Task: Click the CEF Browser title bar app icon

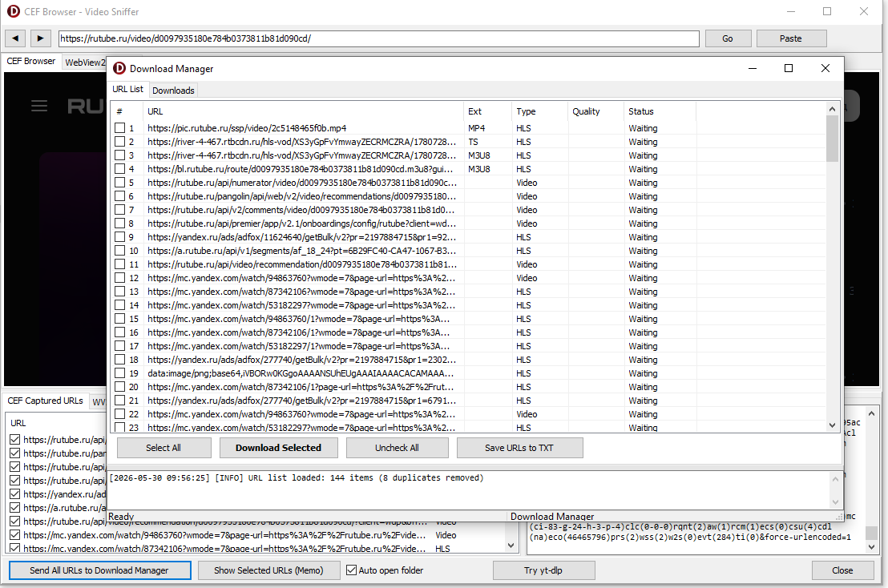Action: click(14, 11)
